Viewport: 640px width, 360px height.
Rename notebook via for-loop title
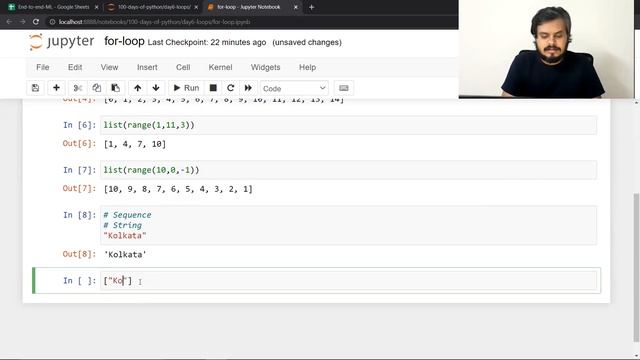(x=124, y=42)
